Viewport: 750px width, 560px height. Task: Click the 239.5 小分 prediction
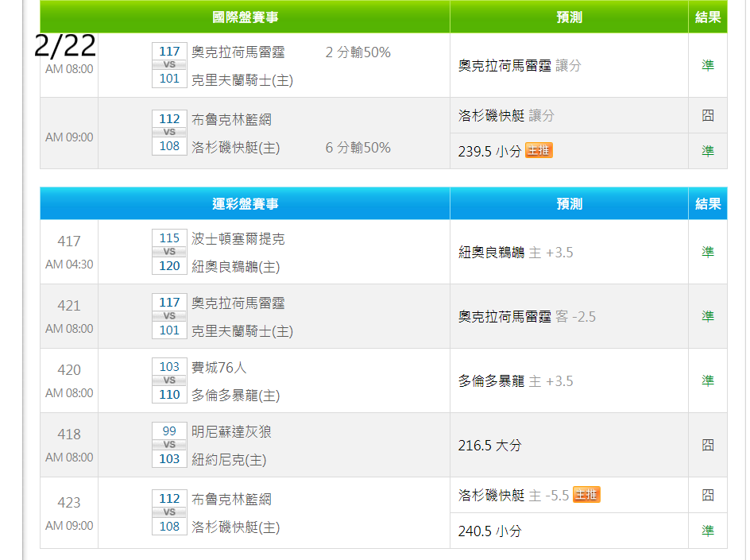[x=489, y=151]
